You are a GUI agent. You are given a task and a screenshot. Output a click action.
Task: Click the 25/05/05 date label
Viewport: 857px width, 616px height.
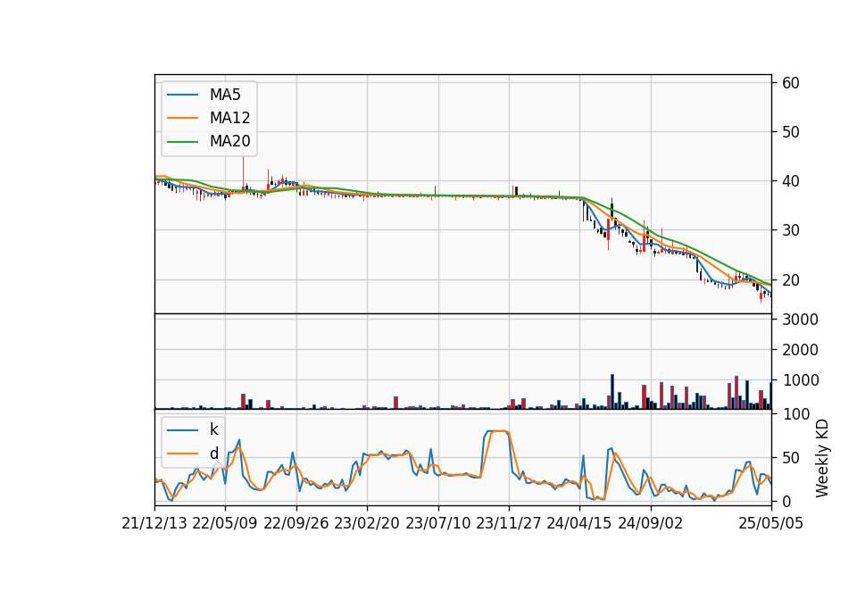(771, 523)
